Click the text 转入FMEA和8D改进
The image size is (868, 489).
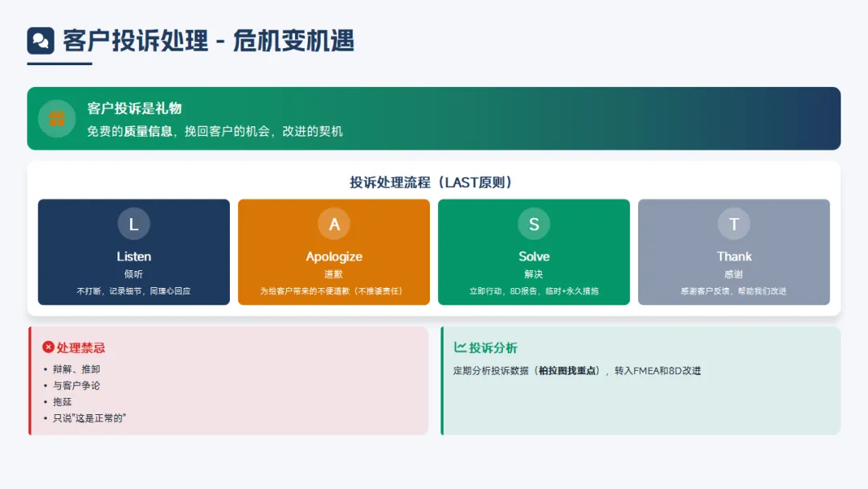pyautogui.click(x=657, y=371)
